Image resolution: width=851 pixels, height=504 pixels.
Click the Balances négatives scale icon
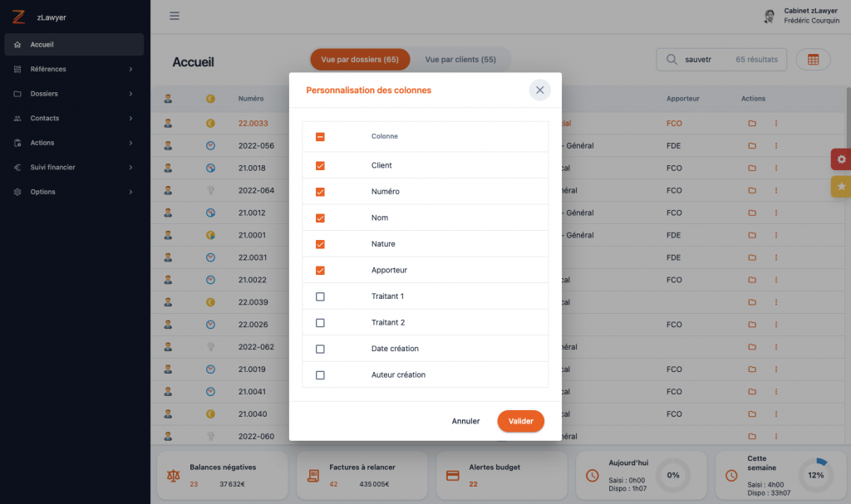coord(174,476)
